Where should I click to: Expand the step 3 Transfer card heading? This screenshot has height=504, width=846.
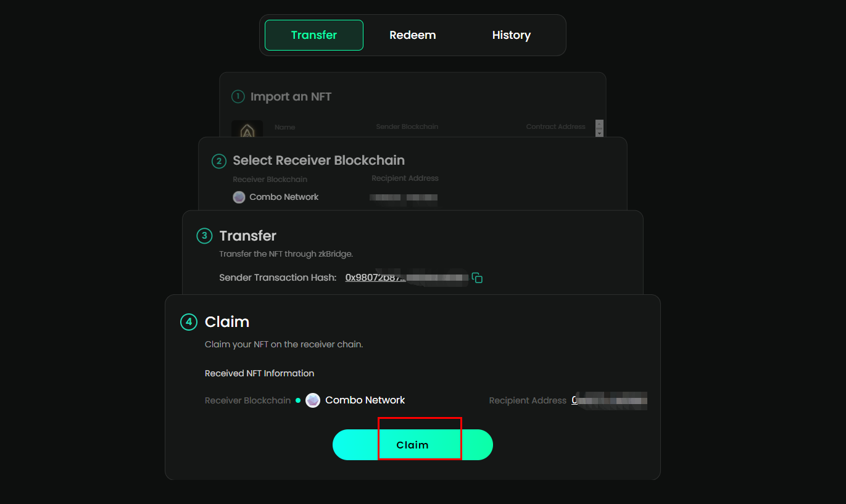(247, 236)
